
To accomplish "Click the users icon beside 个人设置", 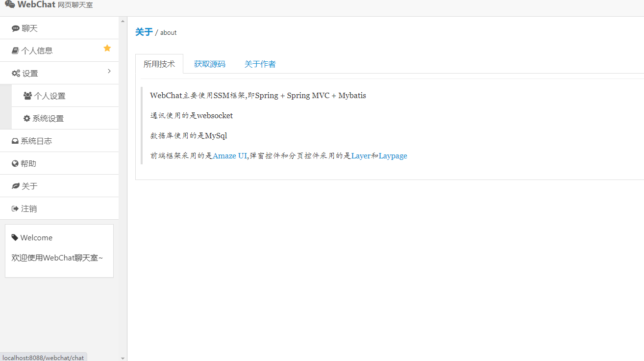I will point(27,96).
